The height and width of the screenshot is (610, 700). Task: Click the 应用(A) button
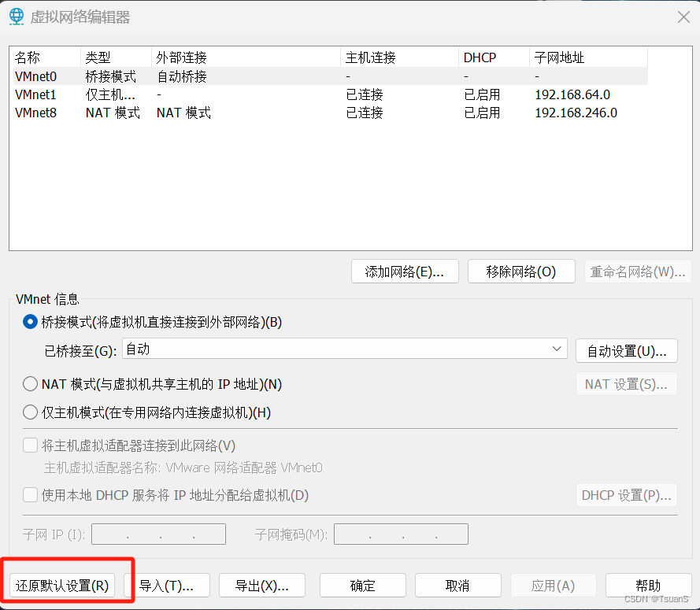click(553, 585)
